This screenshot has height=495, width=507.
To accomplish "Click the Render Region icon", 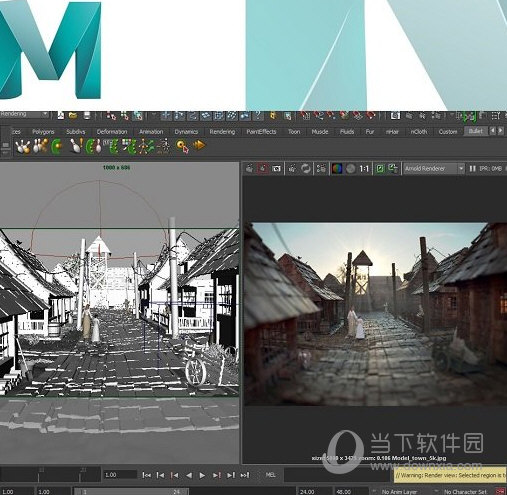I will [x=263, y=169].
